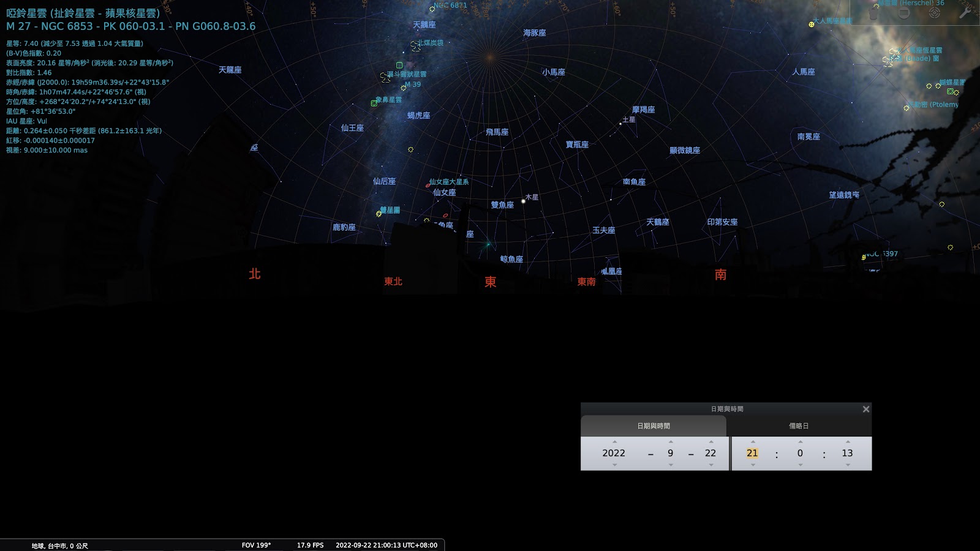Click the 地球, 台中市 location in status bar

[59, 545]
